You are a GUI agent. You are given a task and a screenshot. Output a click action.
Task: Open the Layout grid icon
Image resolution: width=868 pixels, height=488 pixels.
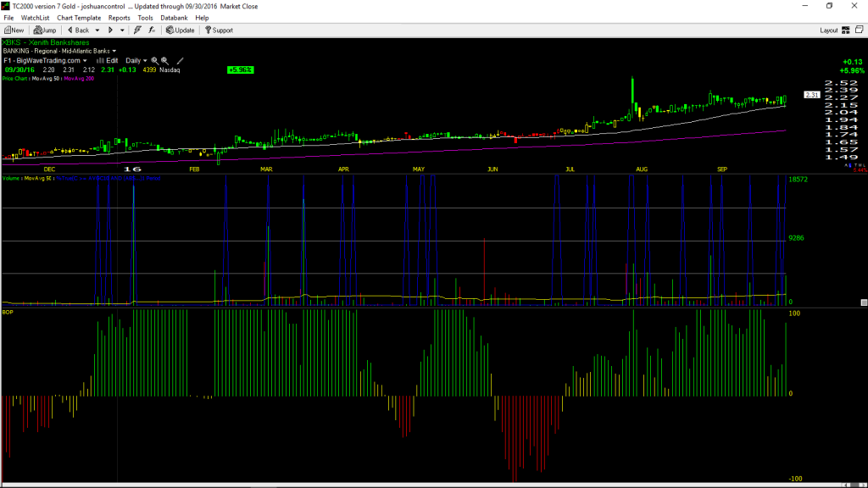pyautogui.click(x=846, y=30)
